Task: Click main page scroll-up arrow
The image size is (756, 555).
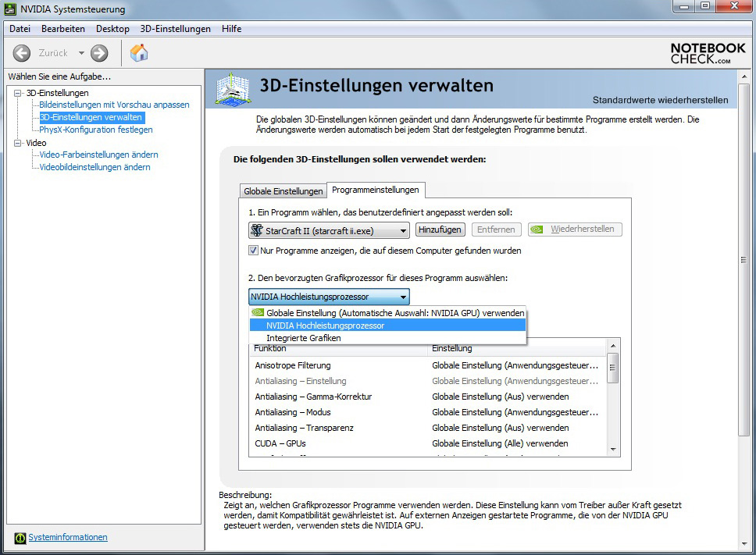Action: click(744, 76)
